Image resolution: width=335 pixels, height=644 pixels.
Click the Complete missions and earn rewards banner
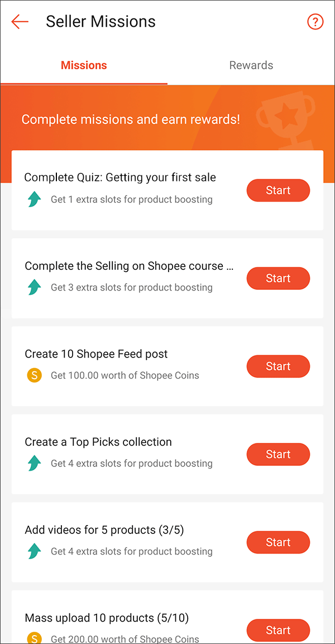pyautogui.click(x=131, y=119)
